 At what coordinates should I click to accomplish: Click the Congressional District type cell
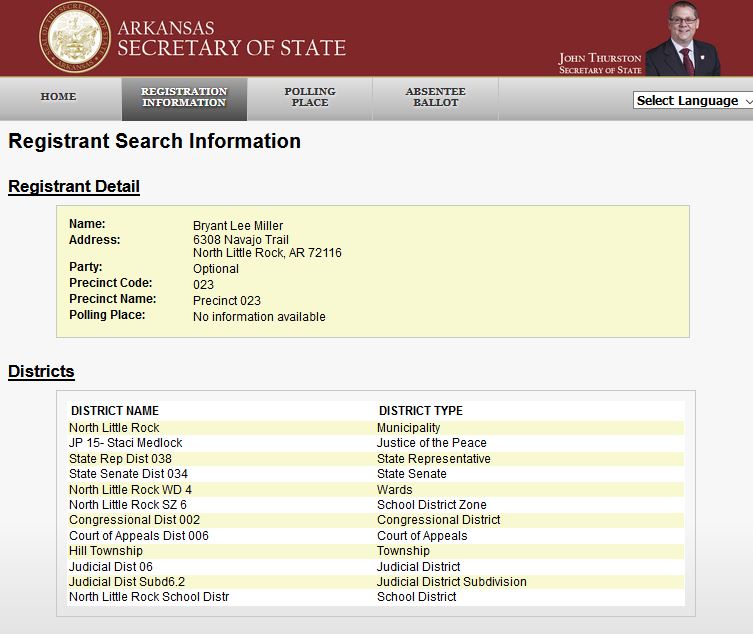(x=438, y=520)
